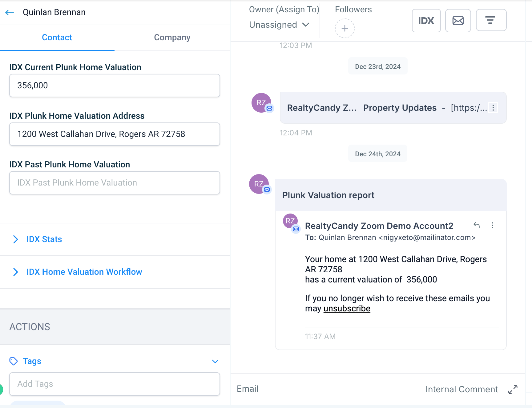Collapse the Tags section chevron
Viewport: 532px width, 408px height.
215,361
